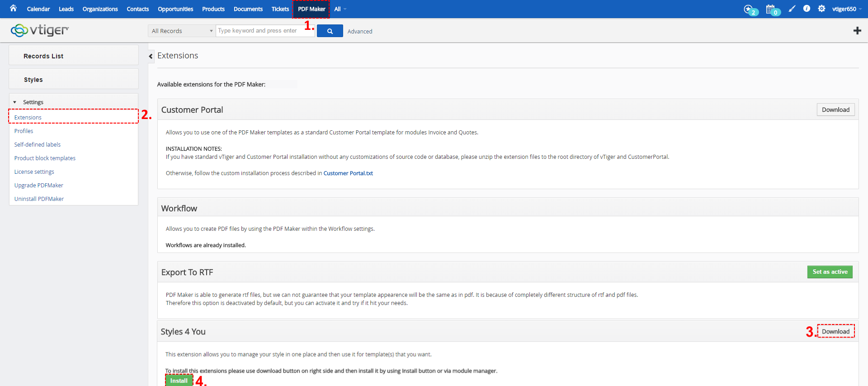Click the green Install button

[x=179, y=381]
